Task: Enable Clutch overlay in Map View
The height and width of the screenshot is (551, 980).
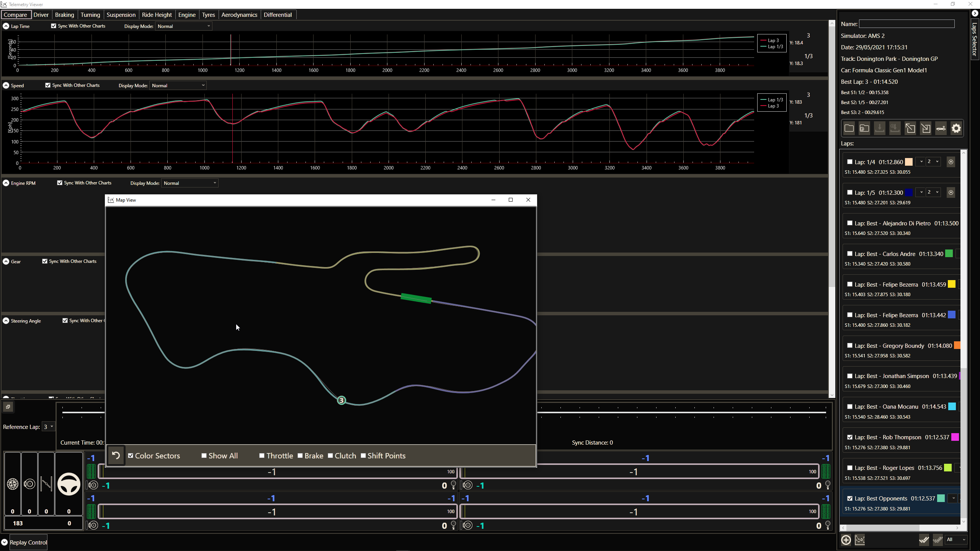Action: coord(330,456)
